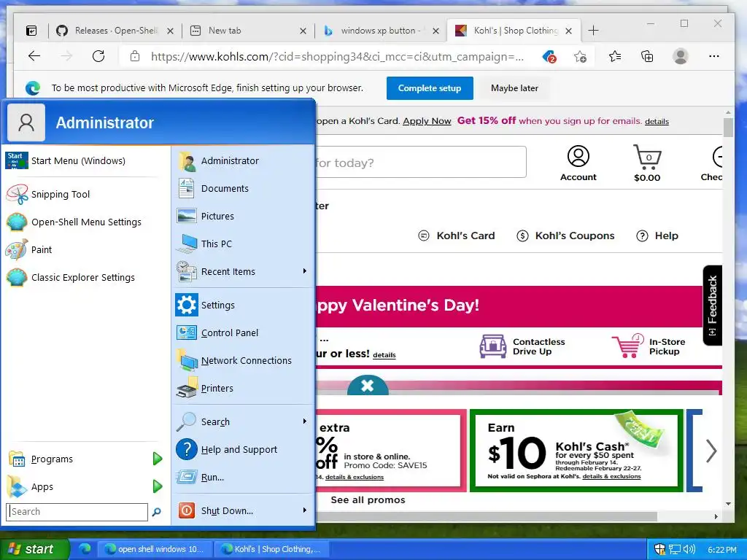Click Complete setup button
The image size is (747, 560).
pyautogui.click(x=430, y=88)
